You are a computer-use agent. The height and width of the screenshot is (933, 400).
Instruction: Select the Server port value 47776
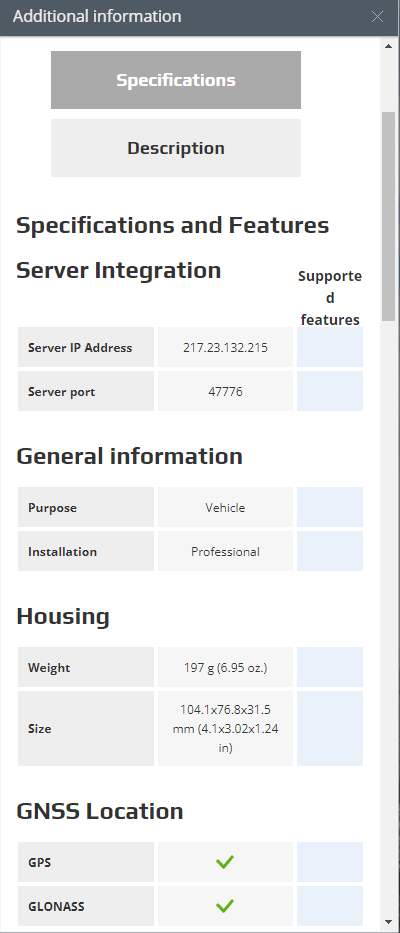(x=225, y=392)
